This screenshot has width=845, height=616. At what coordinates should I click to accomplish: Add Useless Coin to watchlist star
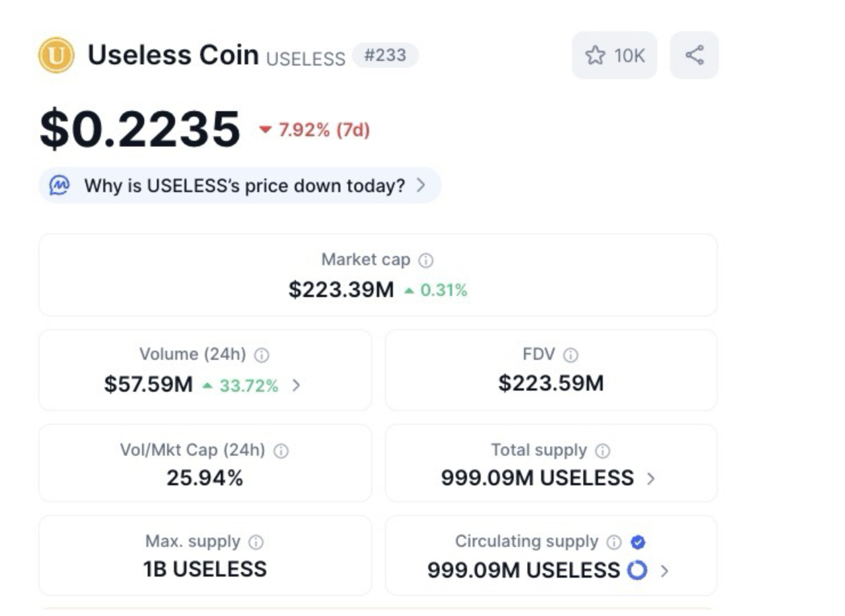(595, 55)
